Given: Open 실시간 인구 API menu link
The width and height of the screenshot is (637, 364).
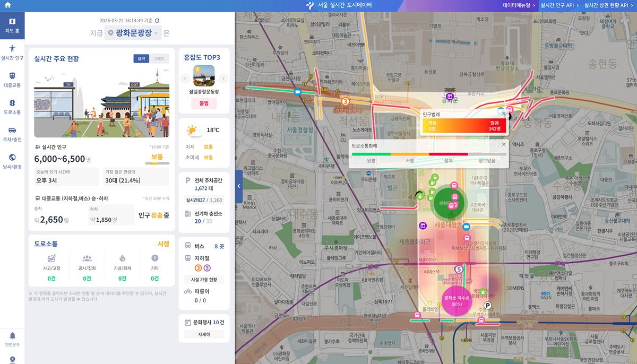Looking at the screenshot, I should (x=557, y=5).
